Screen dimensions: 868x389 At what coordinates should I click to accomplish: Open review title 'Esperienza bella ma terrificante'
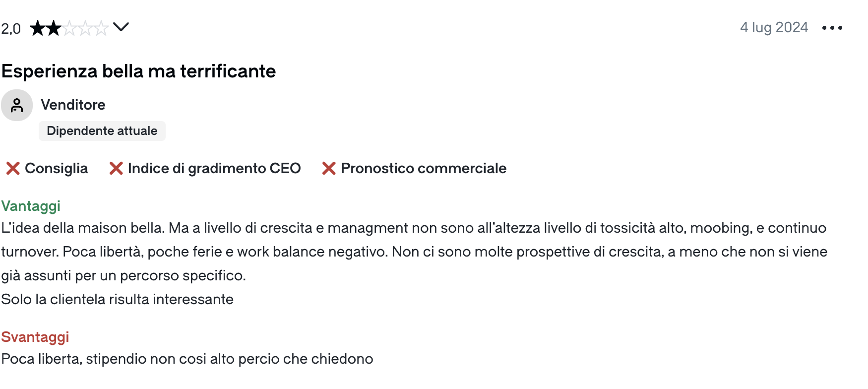(138, 71)
